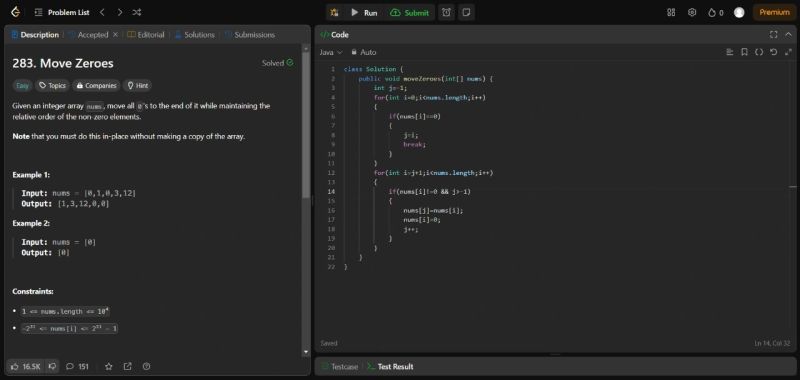
Task: Open the notes icon in top bar
Action: click(466, 12)
